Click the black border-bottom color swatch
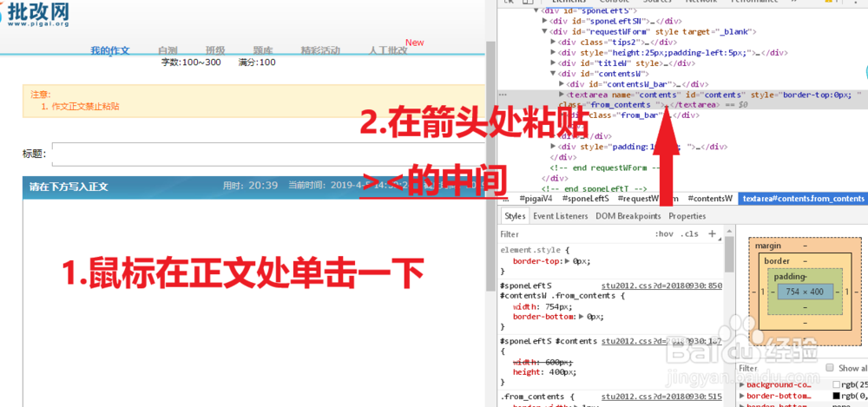The image size is (868, 407). [837, 396]
